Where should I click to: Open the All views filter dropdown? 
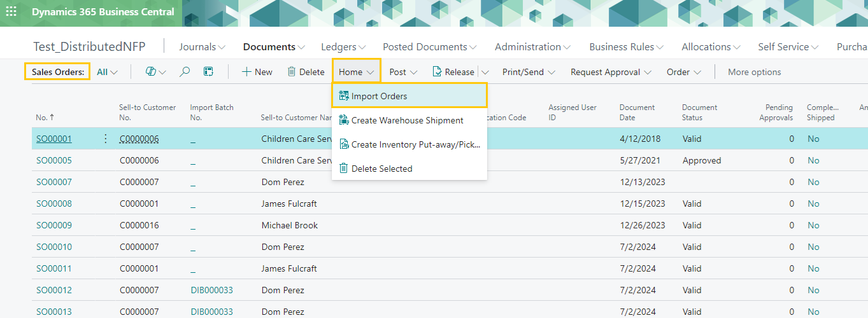tap(108, 72)
